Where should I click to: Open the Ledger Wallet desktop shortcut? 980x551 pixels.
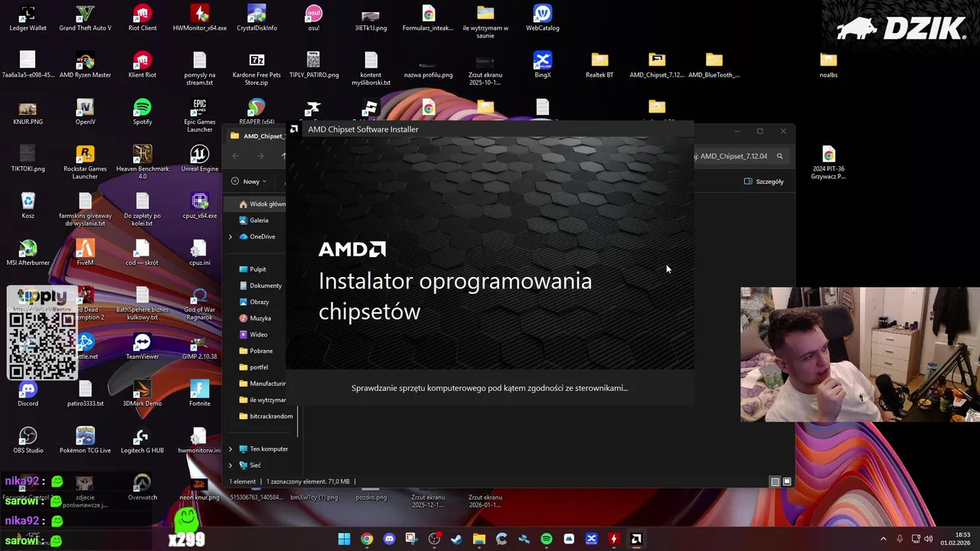[28, 18]
